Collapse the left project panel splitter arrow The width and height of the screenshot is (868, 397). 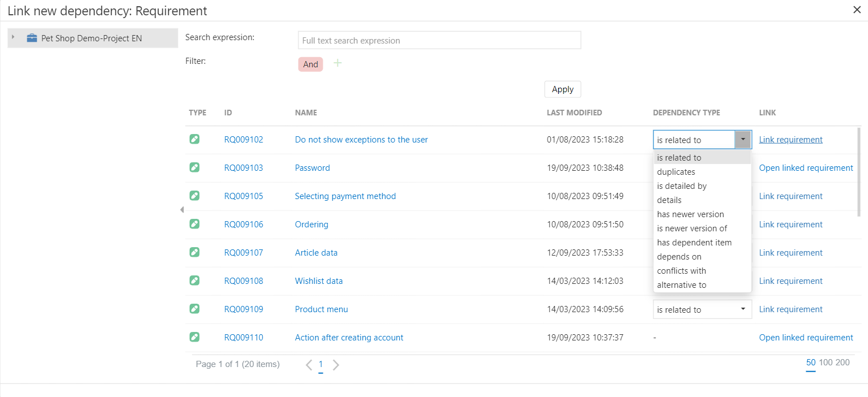coord(182,210)
